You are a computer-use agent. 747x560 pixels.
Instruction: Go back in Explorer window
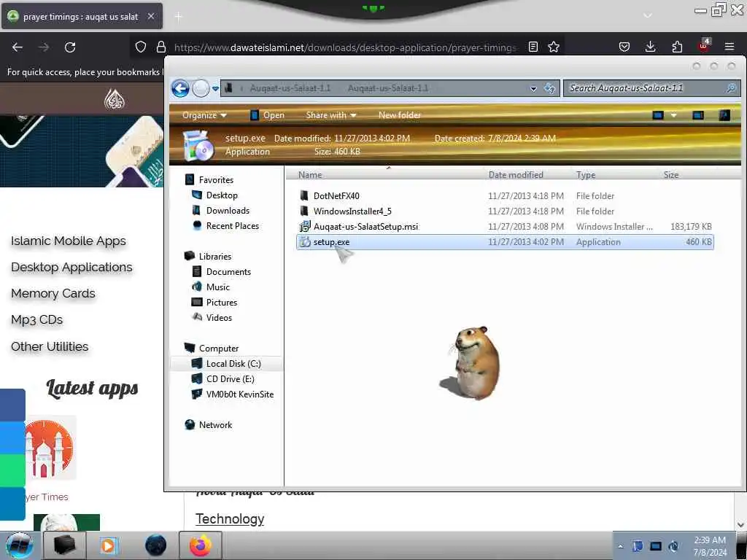[x=181, y=88]
